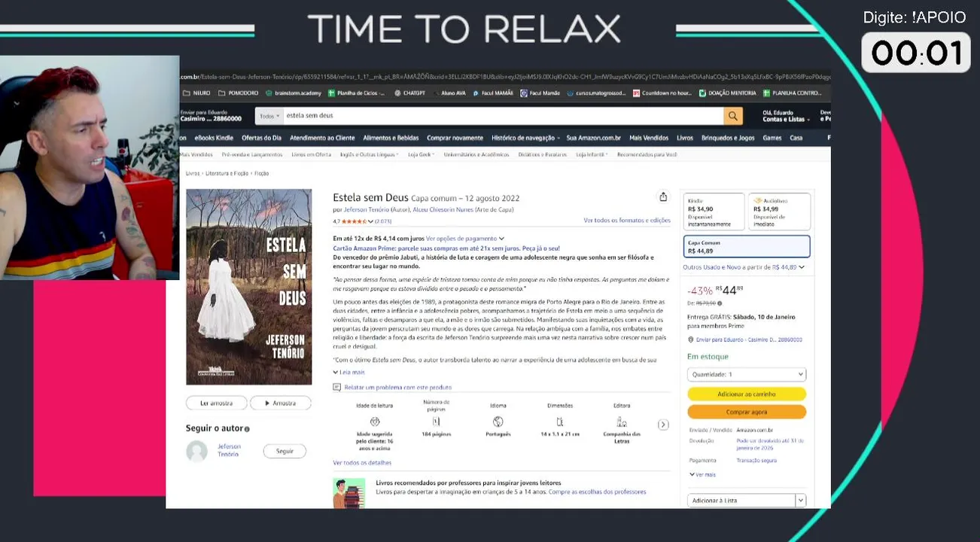Select the Capa Comum format option R$ 44,89

coord(747,247)
